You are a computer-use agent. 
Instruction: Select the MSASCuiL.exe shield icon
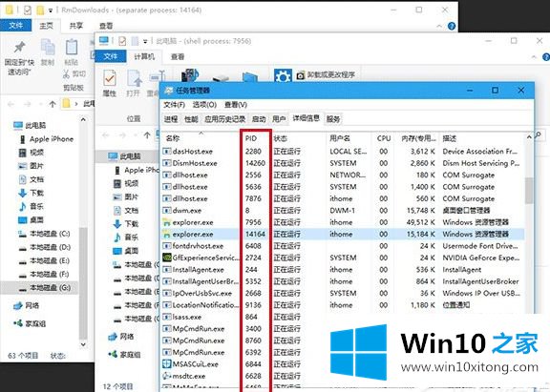click(x=167, y=364)
